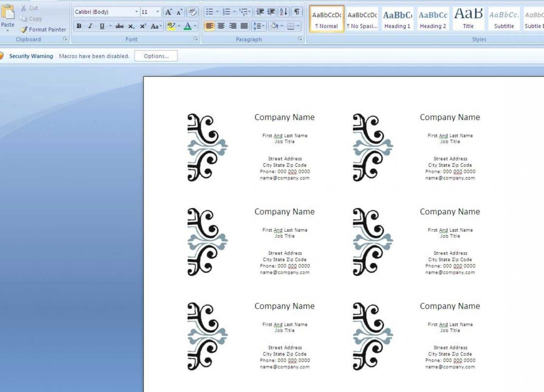Open the font size dropdown
The height and width of the screenshot is (392, 544).
coord(158,11)
